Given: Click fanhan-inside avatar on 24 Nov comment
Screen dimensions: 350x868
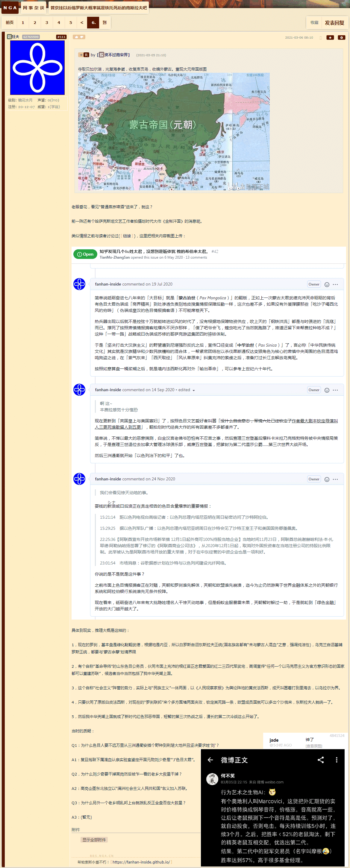Looking at the screenshot, I should point(79,479).
